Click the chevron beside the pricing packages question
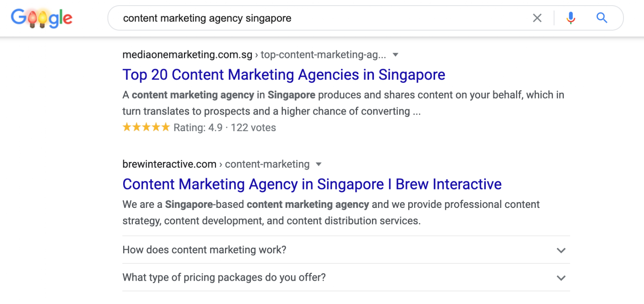Image resolution: width=644 pixels, height=304 pixels. pyautogui.click(x=561, y=278)
